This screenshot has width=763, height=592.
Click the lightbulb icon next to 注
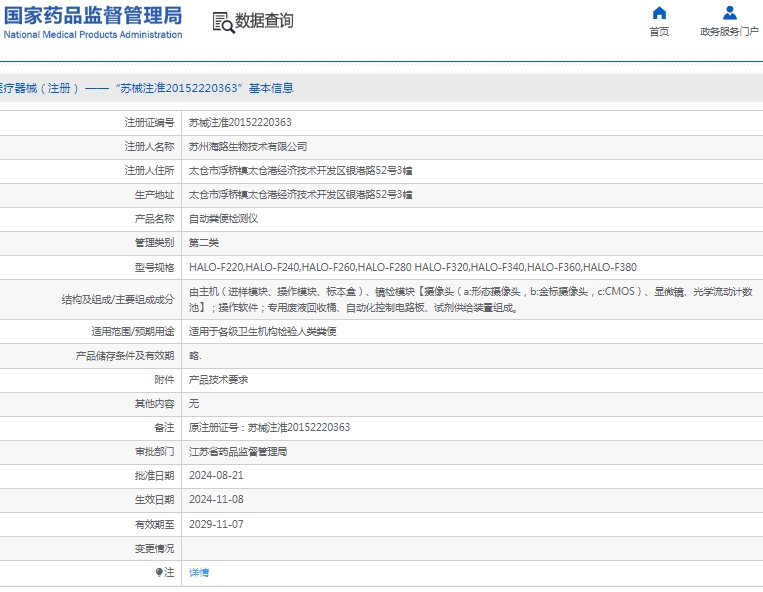pos(159,572)
